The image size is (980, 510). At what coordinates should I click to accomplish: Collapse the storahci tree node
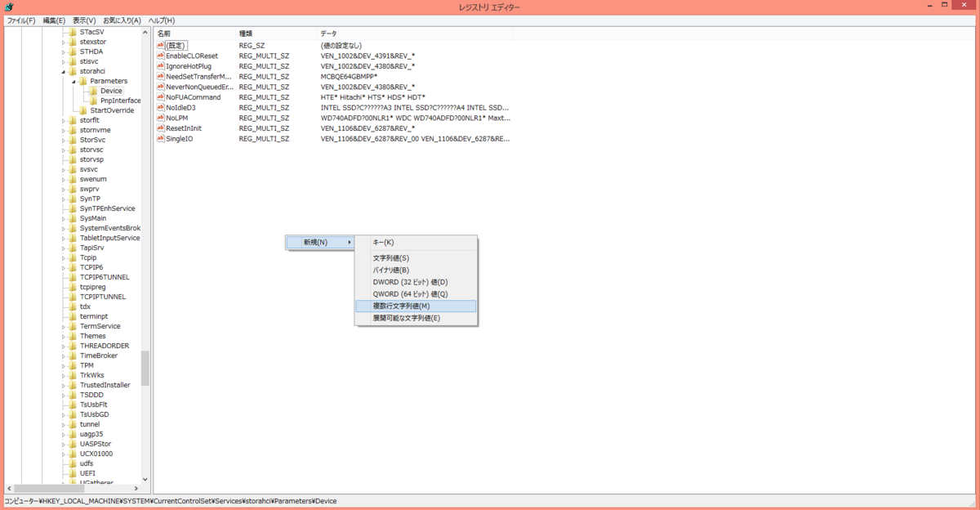point(63,71)
